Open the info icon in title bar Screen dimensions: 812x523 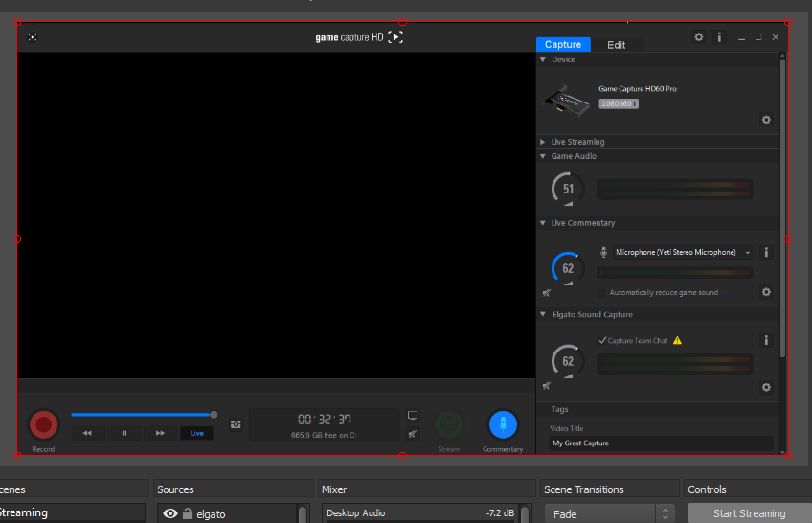click(x=719, y=37)
